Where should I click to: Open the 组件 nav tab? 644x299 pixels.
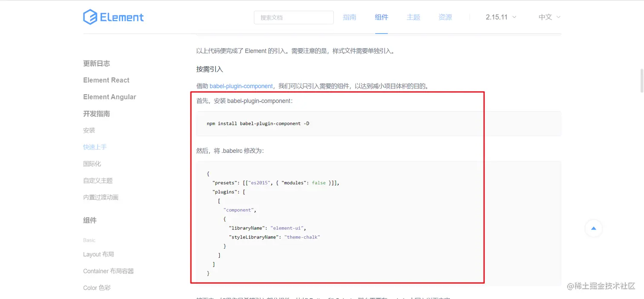pos(382,17)
